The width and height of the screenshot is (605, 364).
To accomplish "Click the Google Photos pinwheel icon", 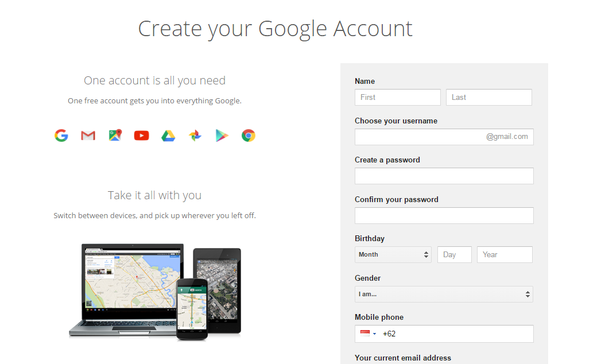I will click(x=195, y=135).
